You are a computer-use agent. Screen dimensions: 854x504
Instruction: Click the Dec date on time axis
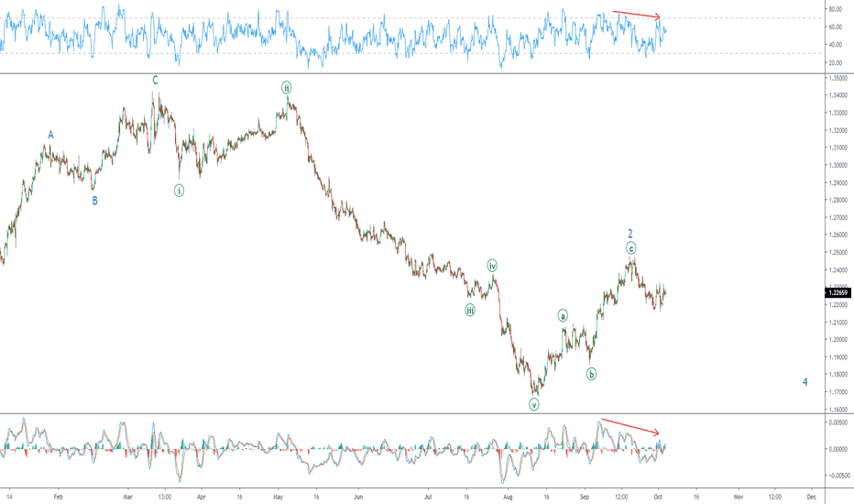pos(811,497)
